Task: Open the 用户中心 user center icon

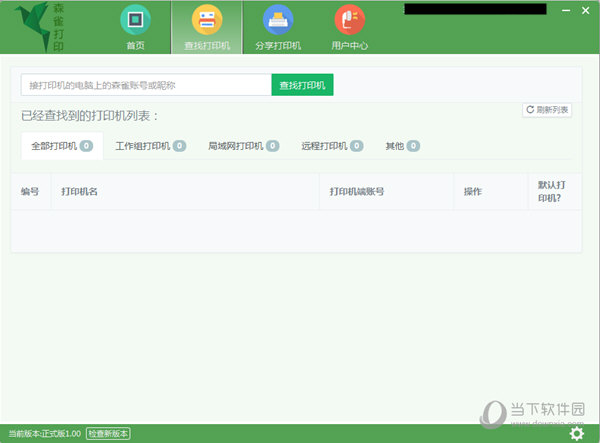Action: click(349, 20)
